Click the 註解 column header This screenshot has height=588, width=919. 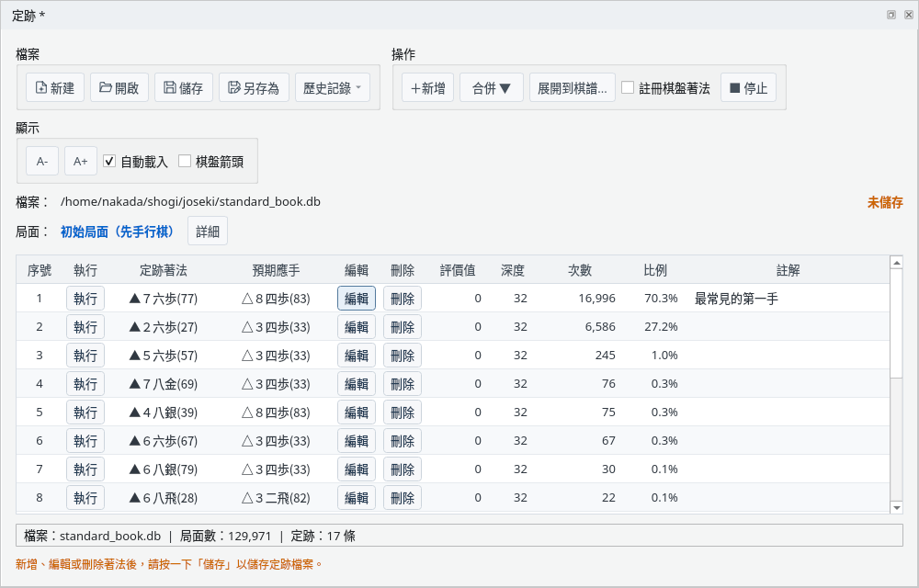789,270
